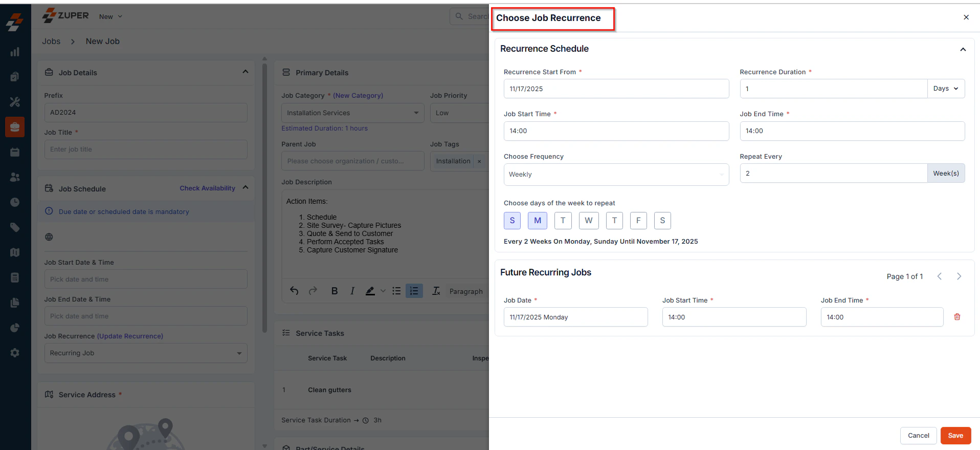Click the New Category link
The width and height of the screenshot is (980, 450).
coord(358,96)
